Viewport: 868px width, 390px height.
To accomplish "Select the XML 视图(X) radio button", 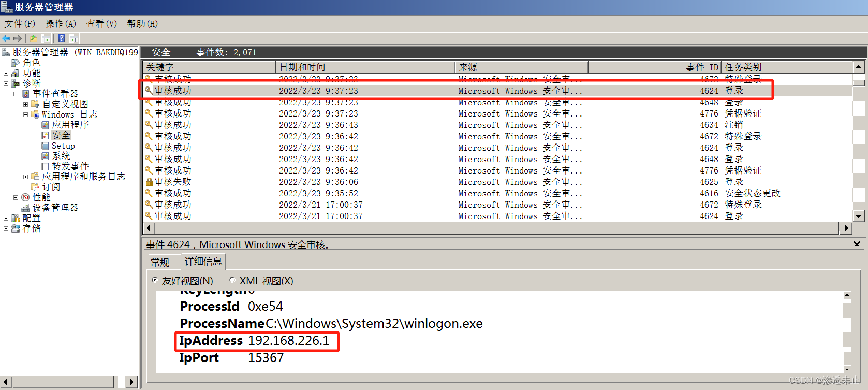I will click(232, 280).
